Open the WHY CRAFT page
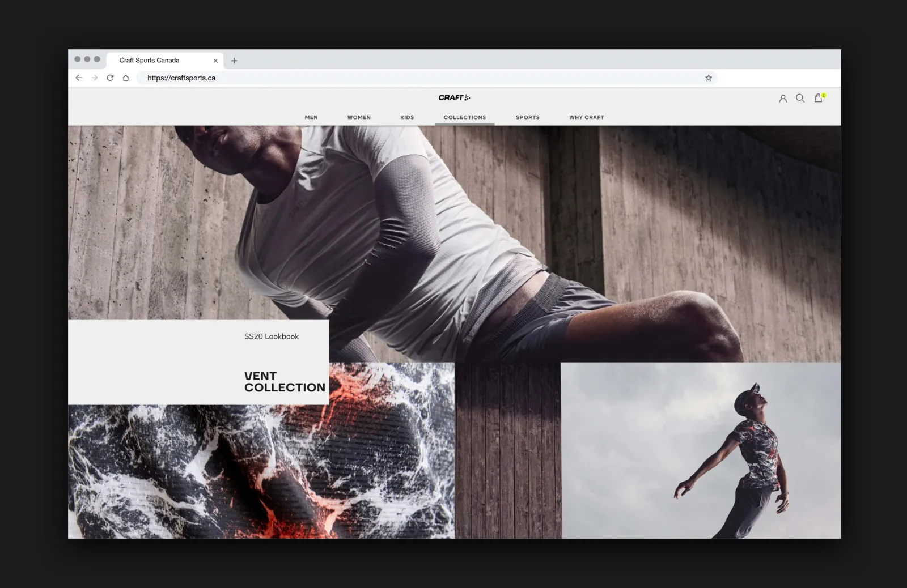Viewport: 907px width, 588px height. point(586,117)
